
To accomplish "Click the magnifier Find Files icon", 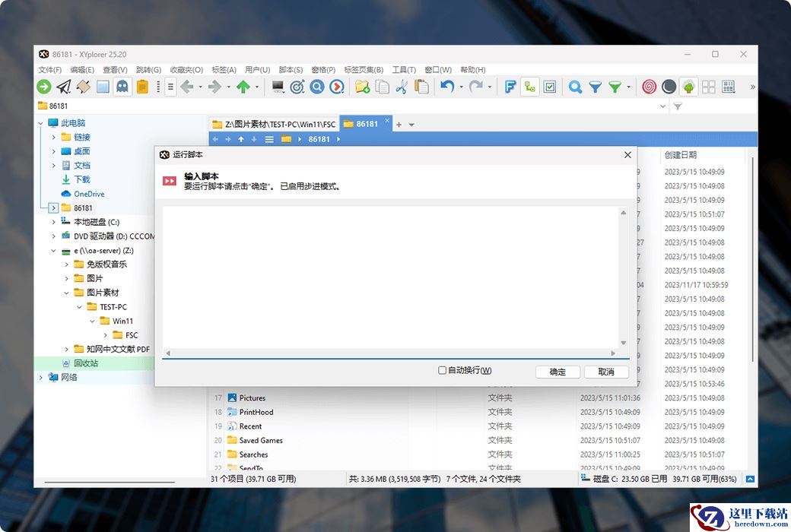I will coord(576,87).
